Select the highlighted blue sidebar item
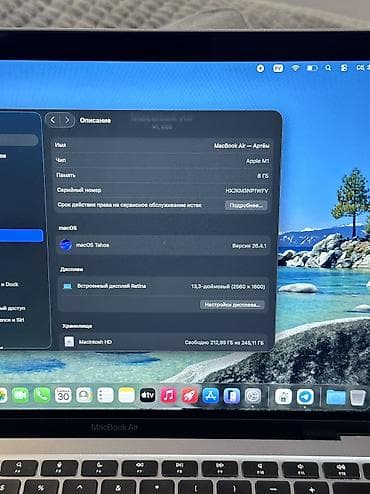The image size is (370, 494). point(21,236)
